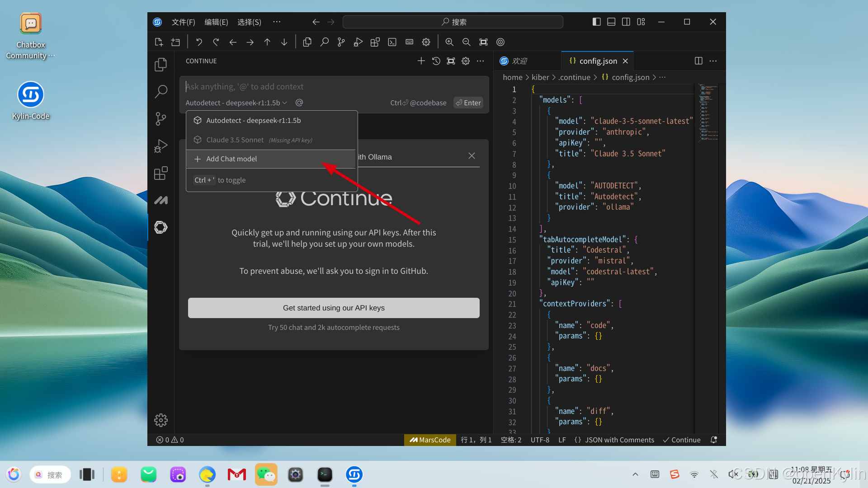Open Source Control in activity bar

click(161, 119)
